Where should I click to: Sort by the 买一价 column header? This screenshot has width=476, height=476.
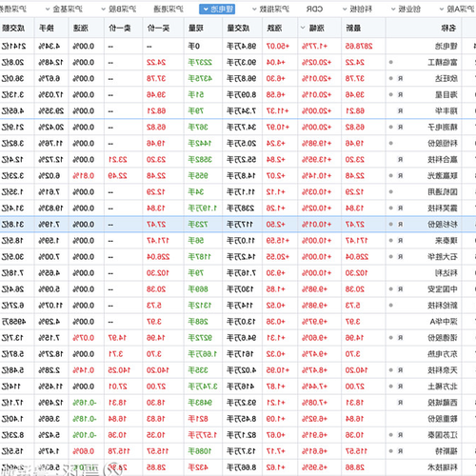click(x=158, y=29)
